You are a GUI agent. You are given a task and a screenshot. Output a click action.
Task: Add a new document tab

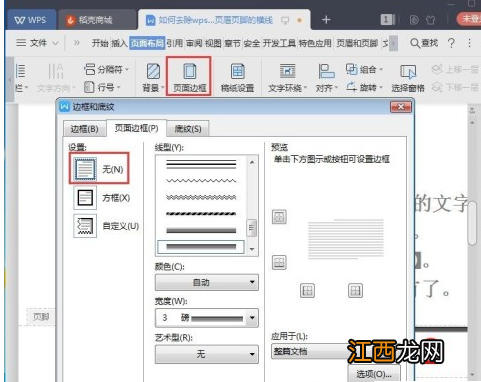pyautogui.click(x=326, y=20)
